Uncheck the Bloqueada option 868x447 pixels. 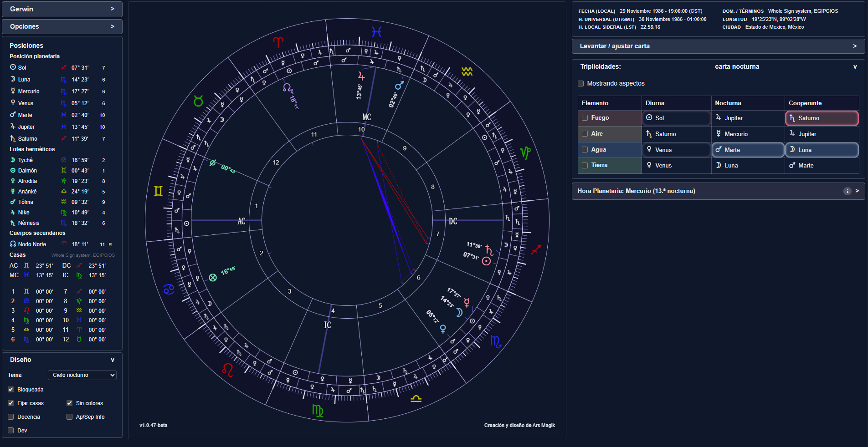click(x=11, y=390)
